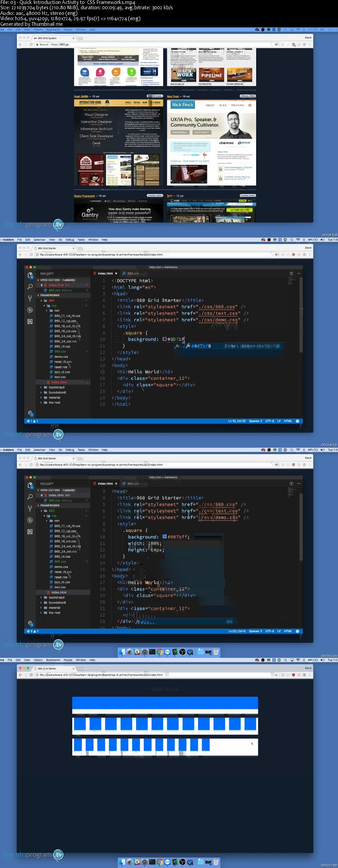Open Explorer icon in the 00:04:59 VS Code frame
Viewport: 338px width, 868px height.
(30, 275)
